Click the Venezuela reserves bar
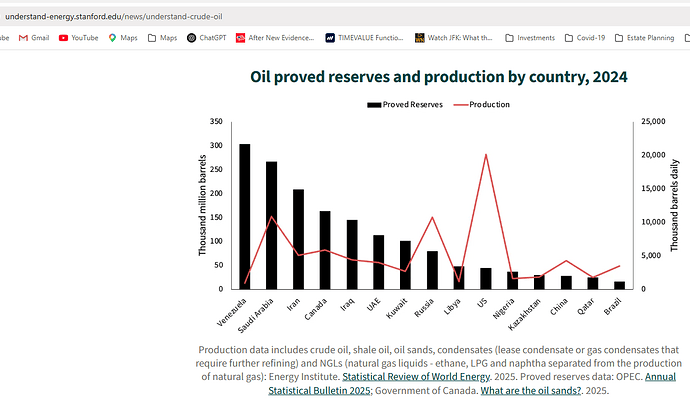Viewport: 690px width, 400px height. tap(245, 217)
